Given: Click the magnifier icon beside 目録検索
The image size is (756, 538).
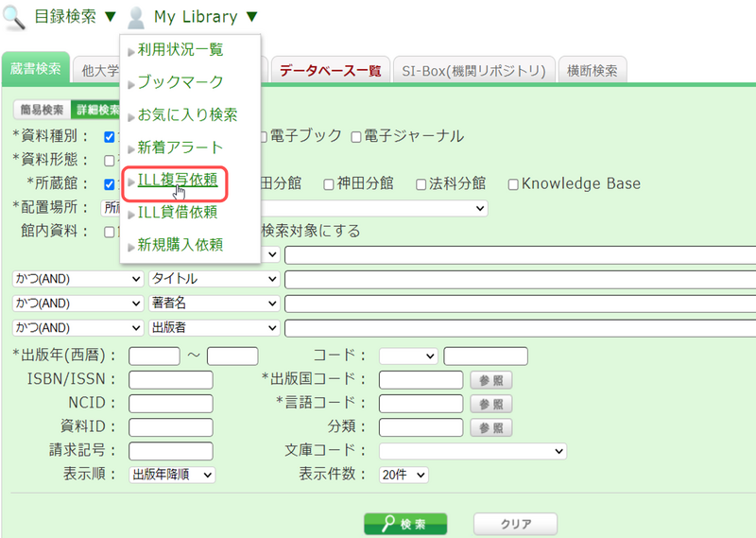Looking at the screenshot, I should 15,17.
